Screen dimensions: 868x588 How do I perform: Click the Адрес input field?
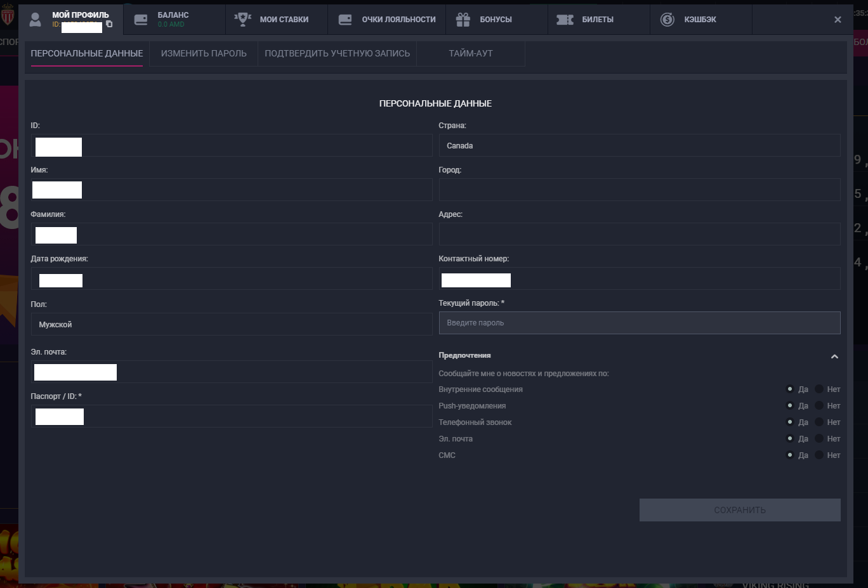tap(640, 234)
